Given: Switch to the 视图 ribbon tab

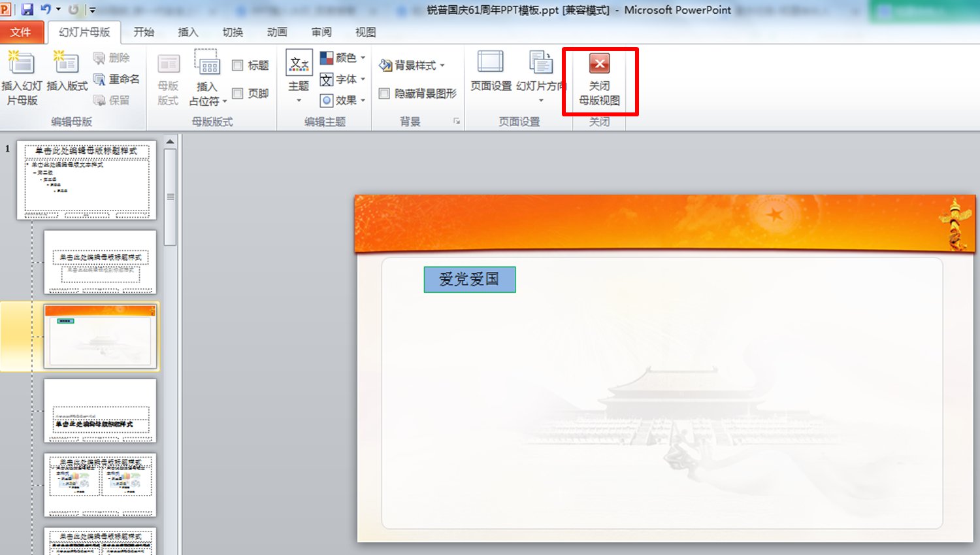Looking at the screenshot, I should point(365,31).
